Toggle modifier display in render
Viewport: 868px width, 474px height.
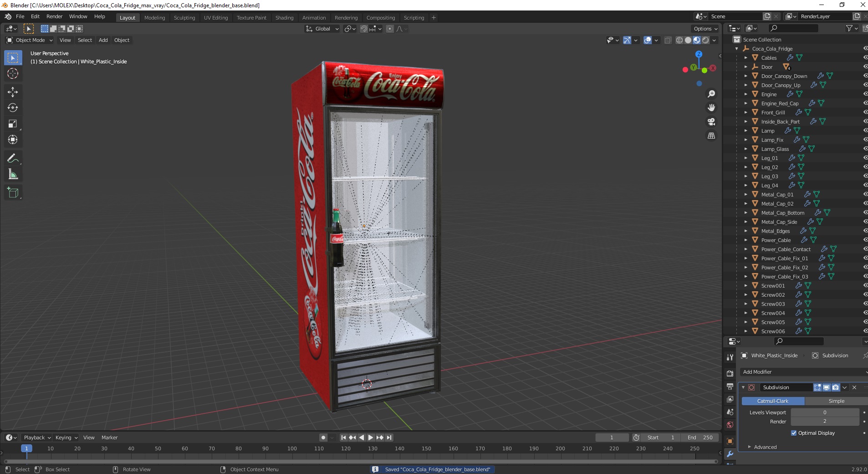pos(835,387)
